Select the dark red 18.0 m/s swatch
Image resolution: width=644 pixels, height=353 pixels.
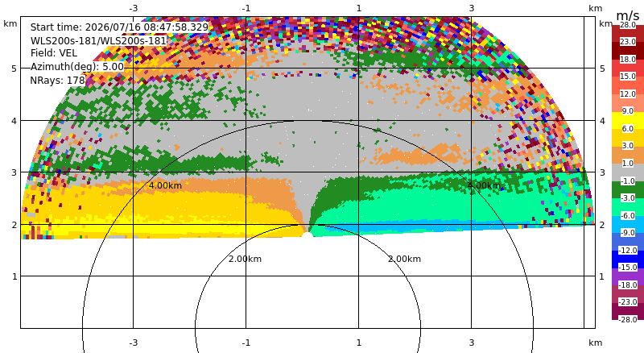click(628, 51)
